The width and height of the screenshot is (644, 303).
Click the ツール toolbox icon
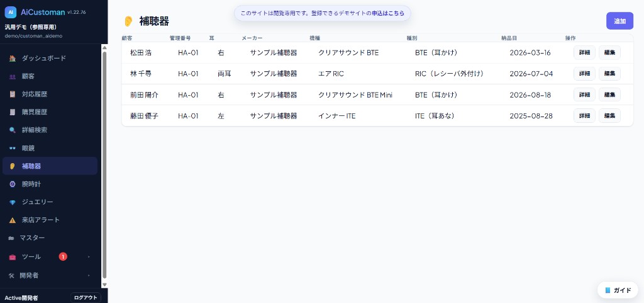(13, 257)
